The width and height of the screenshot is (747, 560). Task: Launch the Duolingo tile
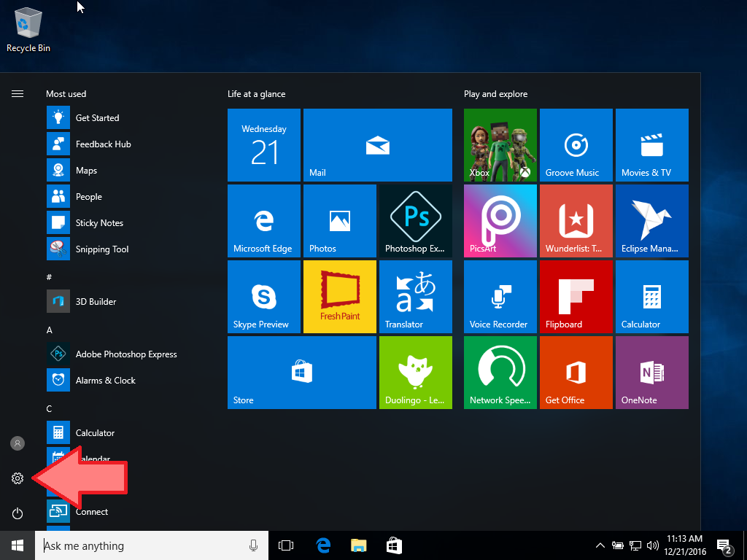click(x=415, y=373)
